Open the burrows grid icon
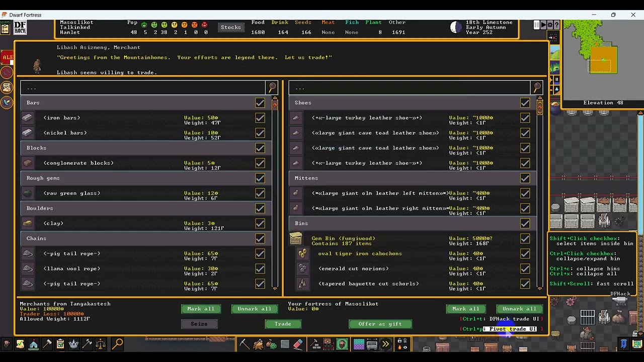This screenshot has height=362, width=644. [x=359, y=344]
